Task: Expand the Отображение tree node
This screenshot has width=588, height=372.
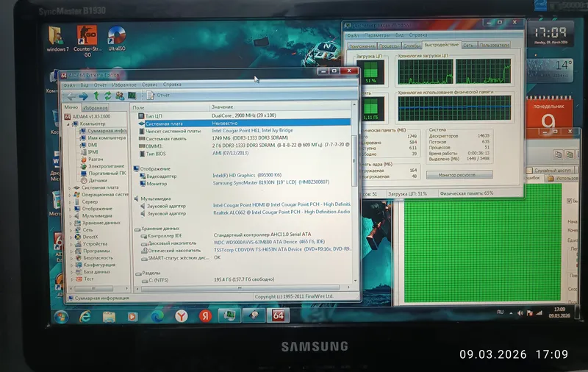Action: coord(70,209)
